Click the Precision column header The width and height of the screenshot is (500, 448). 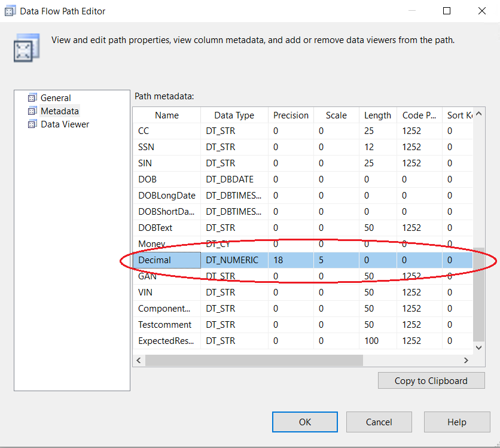(x=291, y=115)
